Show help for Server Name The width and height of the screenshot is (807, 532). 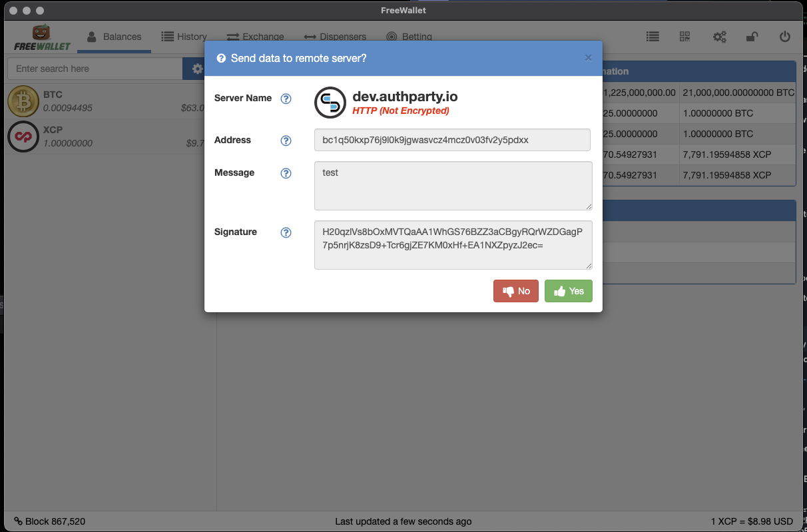286,99
